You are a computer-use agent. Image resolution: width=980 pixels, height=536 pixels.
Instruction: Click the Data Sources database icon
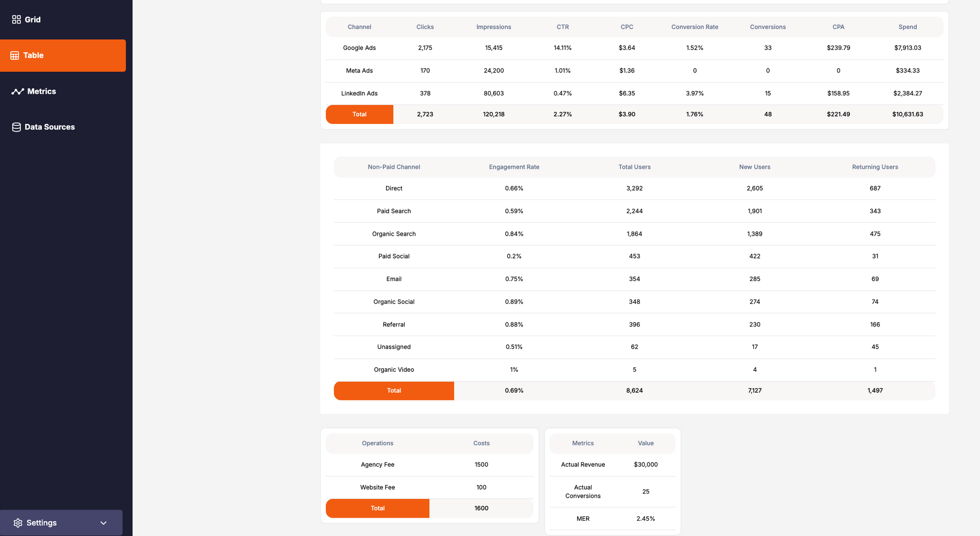point(16,127)
